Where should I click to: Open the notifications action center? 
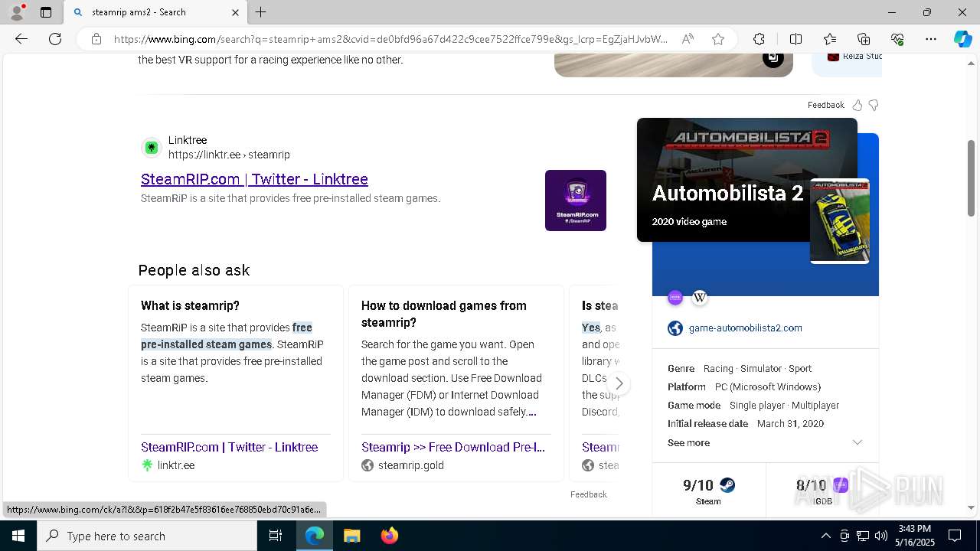[x=955, y=536]
